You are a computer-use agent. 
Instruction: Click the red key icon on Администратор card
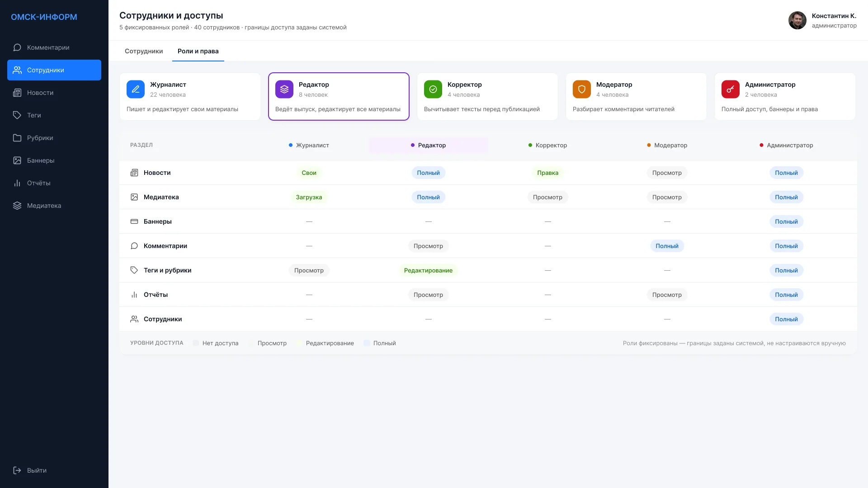(x=731, y=89)
